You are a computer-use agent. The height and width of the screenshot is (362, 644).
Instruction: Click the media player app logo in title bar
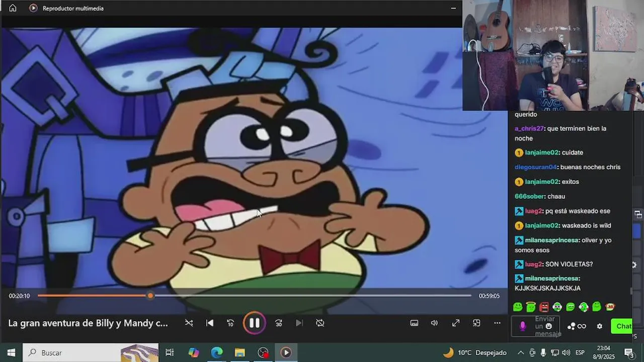[33, 8]
